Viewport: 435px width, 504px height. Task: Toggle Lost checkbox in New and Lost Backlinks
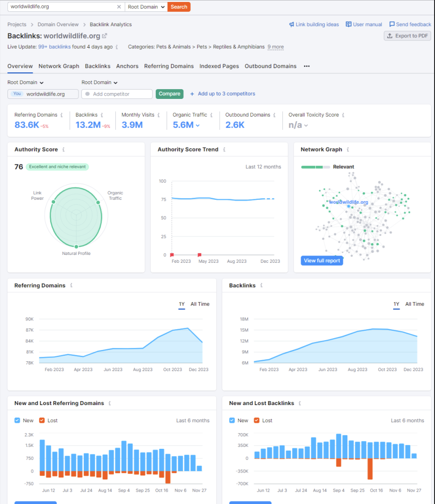[257, 421]
